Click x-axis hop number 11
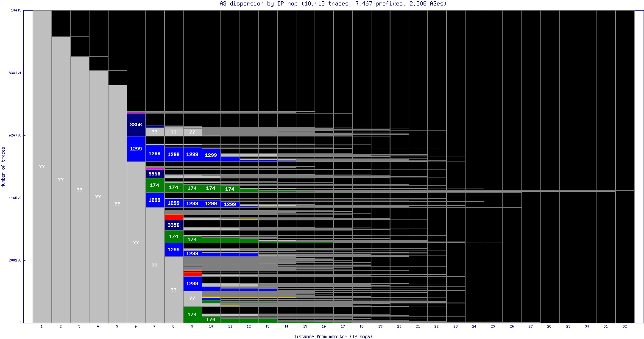Image resolution: width=644 pixels, height=339 pixels. [230, 327]
